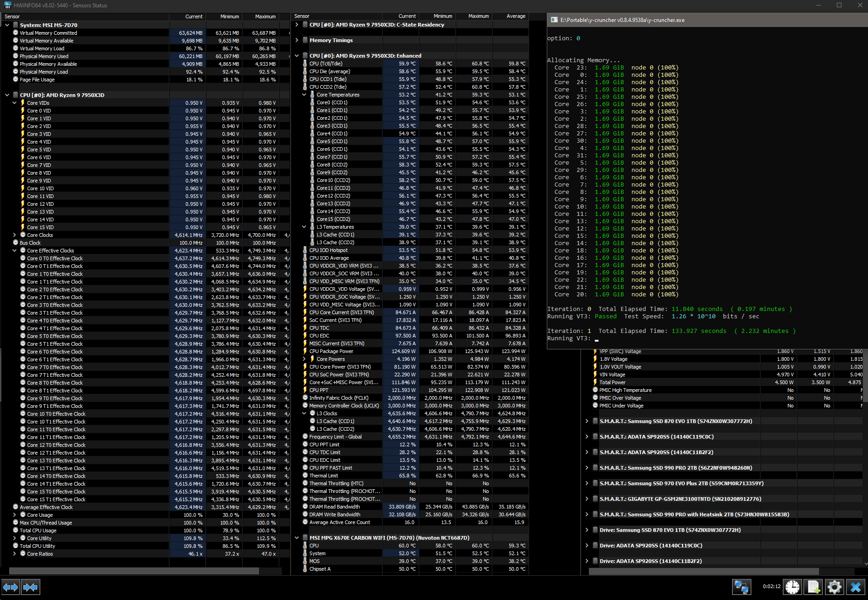Click the thermometer icon next to CPU IOD Hotspot

tap(305, 250)
